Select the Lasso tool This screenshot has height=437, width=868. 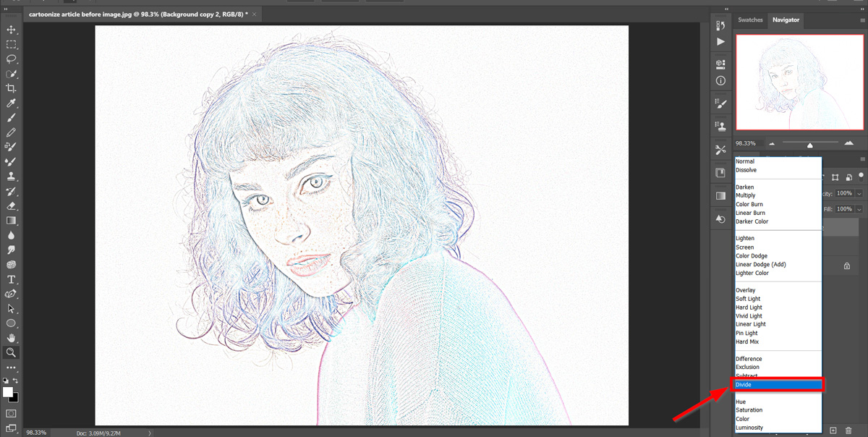11,59
